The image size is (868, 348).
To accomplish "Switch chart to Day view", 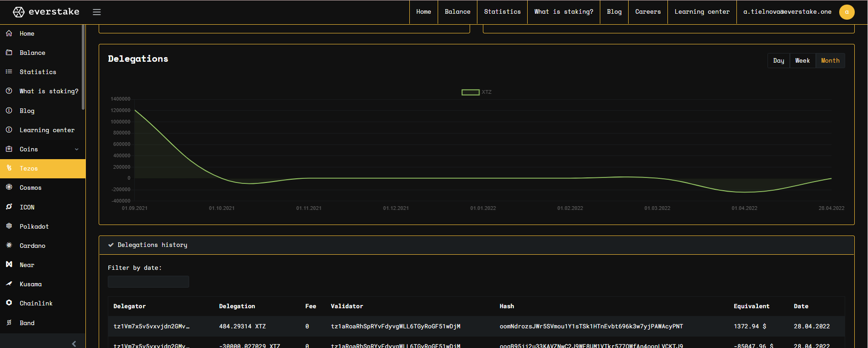I will (x=778, y=61).
